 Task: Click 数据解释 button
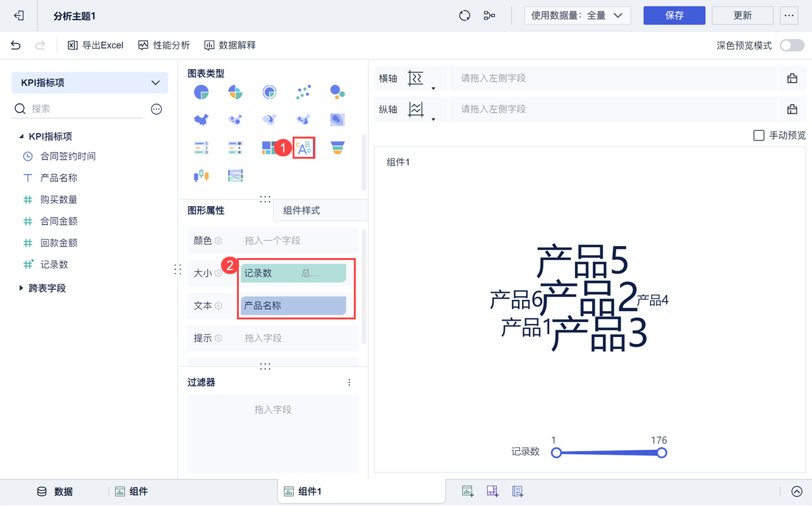pyautogui.click(x=230, y=46)
